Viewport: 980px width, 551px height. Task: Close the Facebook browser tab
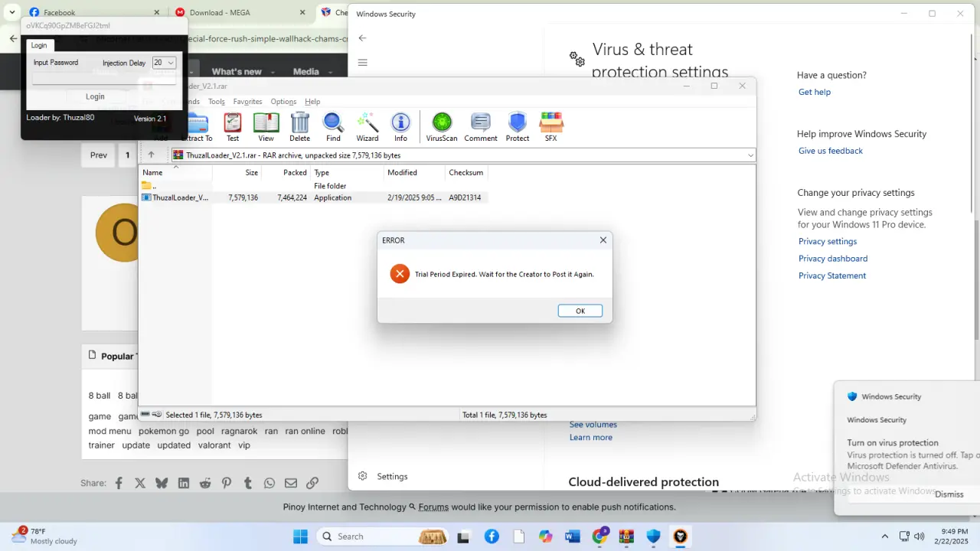[x=157, y=12]
